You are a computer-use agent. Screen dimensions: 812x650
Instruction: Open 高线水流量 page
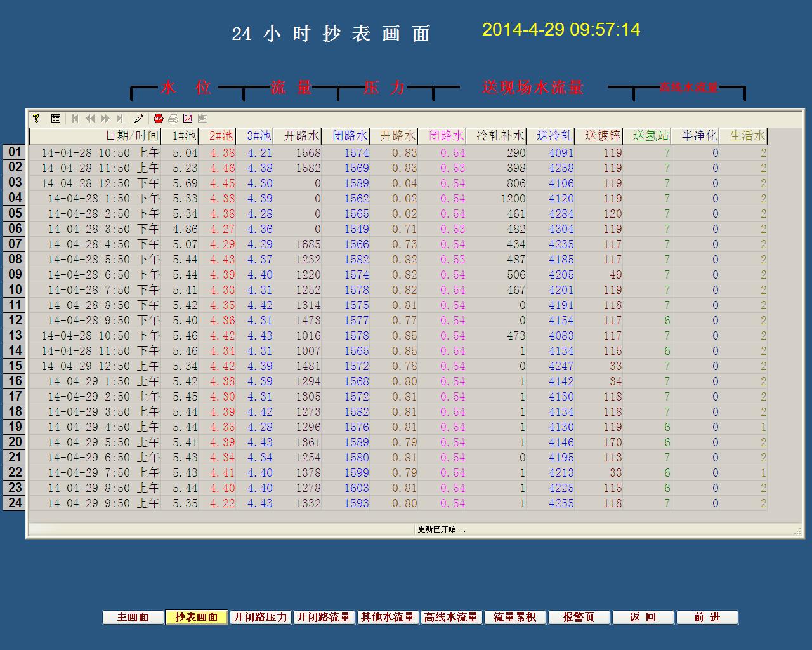[451, 617]
